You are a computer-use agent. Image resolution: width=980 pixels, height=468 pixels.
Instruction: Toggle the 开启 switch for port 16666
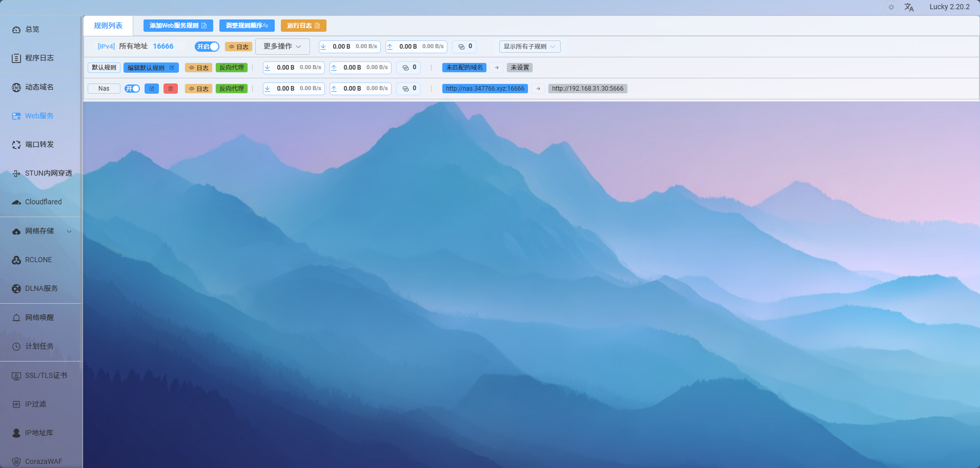207,47
